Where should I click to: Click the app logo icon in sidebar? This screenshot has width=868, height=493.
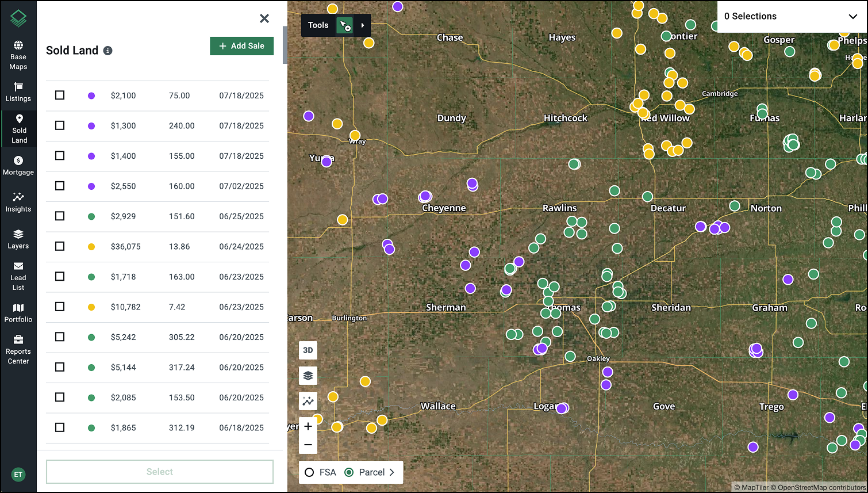18,18
